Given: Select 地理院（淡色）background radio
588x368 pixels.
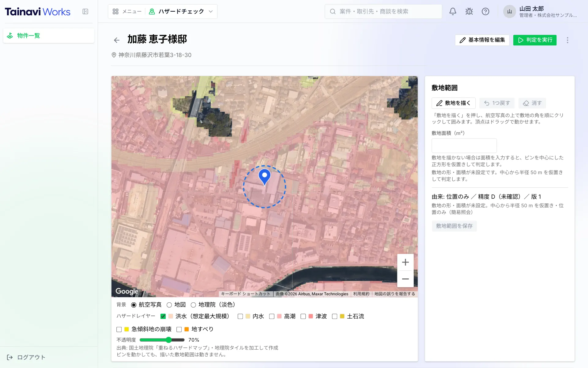Looking at the screenshot, I should 193,305.
